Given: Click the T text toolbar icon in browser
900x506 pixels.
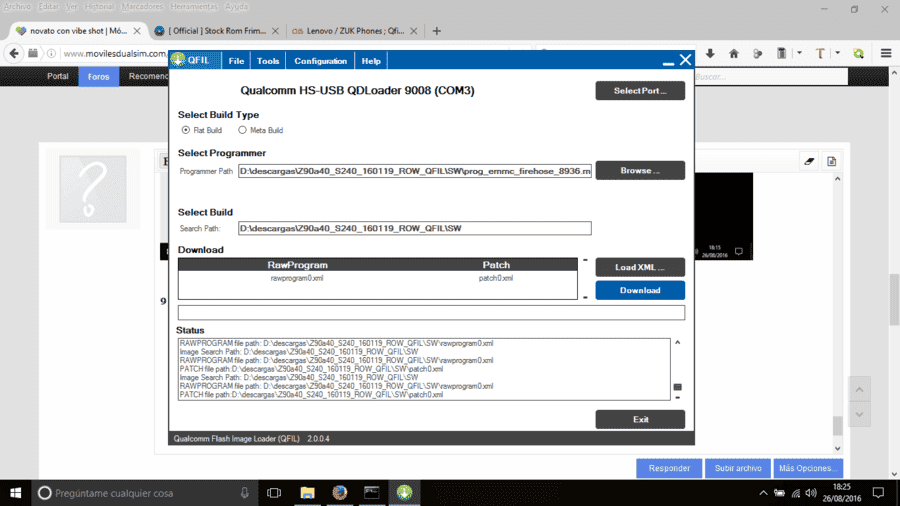Looking at the screenshot, I should pos(820,53).
